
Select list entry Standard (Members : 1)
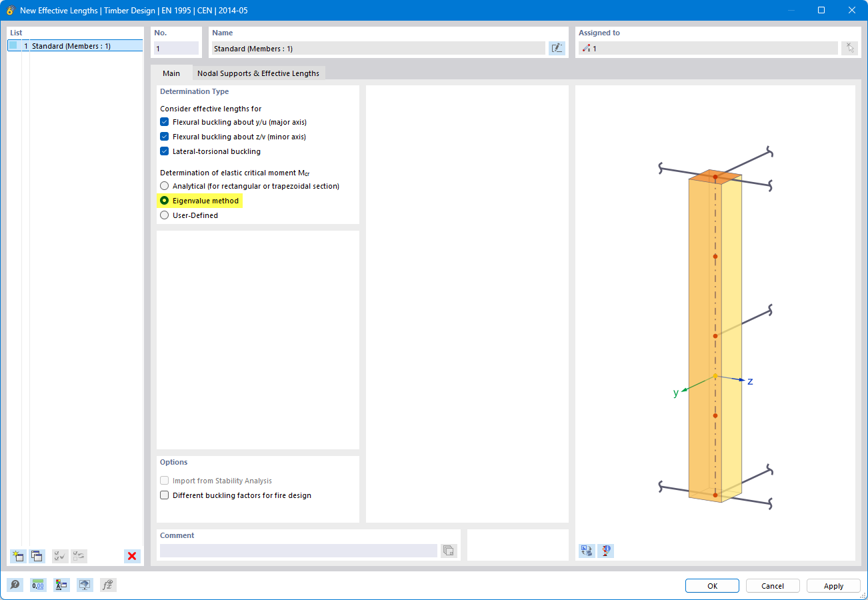(75, 46)
